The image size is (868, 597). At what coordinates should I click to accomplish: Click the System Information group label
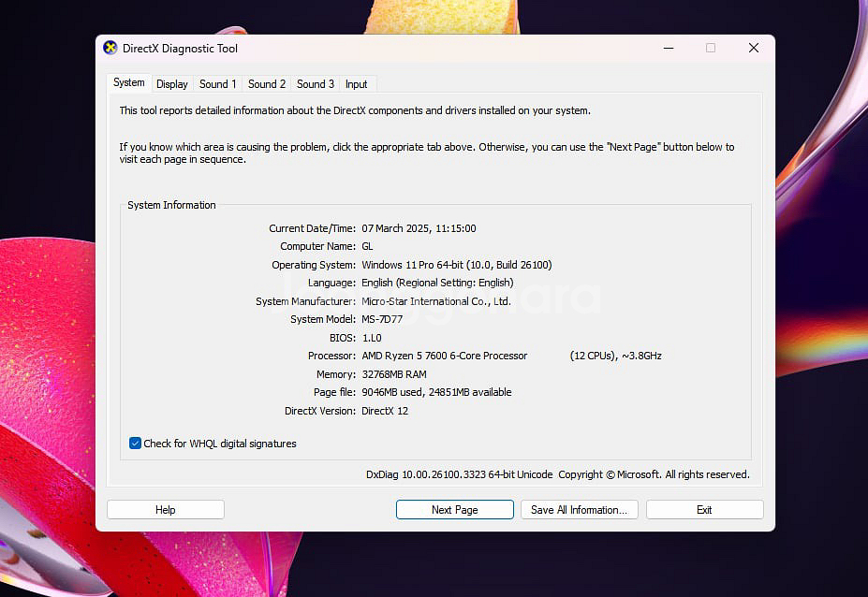pyautogui.click(x=171, y=205)
